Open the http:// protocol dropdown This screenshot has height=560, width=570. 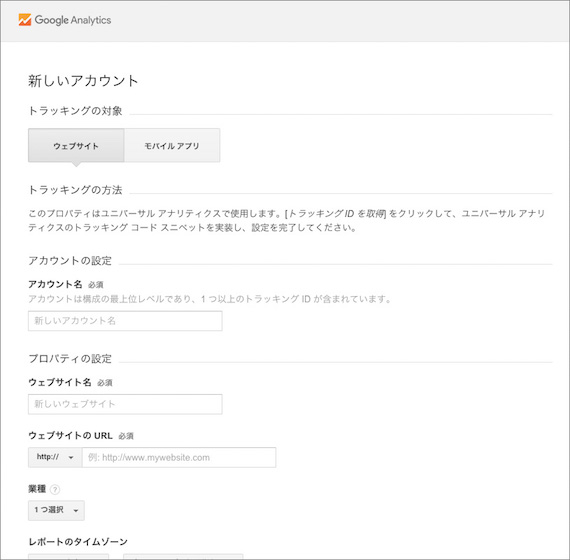55,457
